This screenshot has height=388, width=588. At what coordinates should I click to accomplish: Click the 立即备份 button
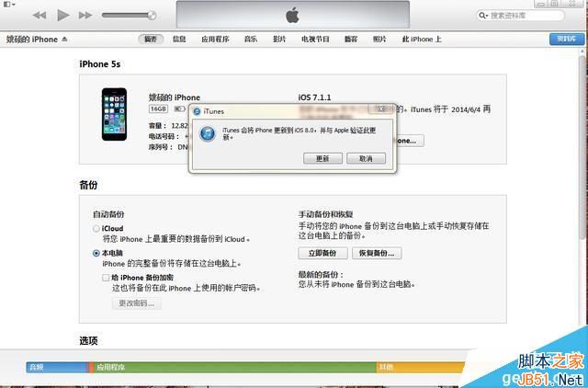pyautogui.click(x=322, y=253)
